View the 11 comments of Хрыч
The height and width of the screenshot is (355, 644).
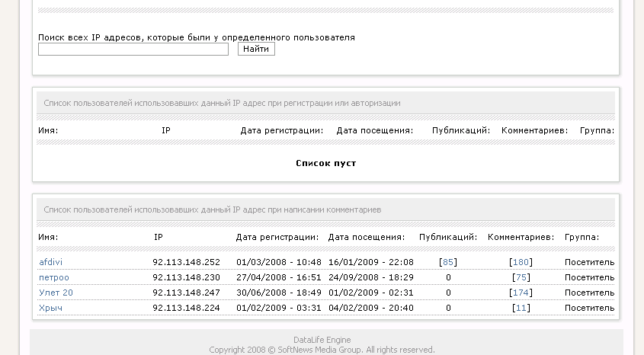click(521, 308)
